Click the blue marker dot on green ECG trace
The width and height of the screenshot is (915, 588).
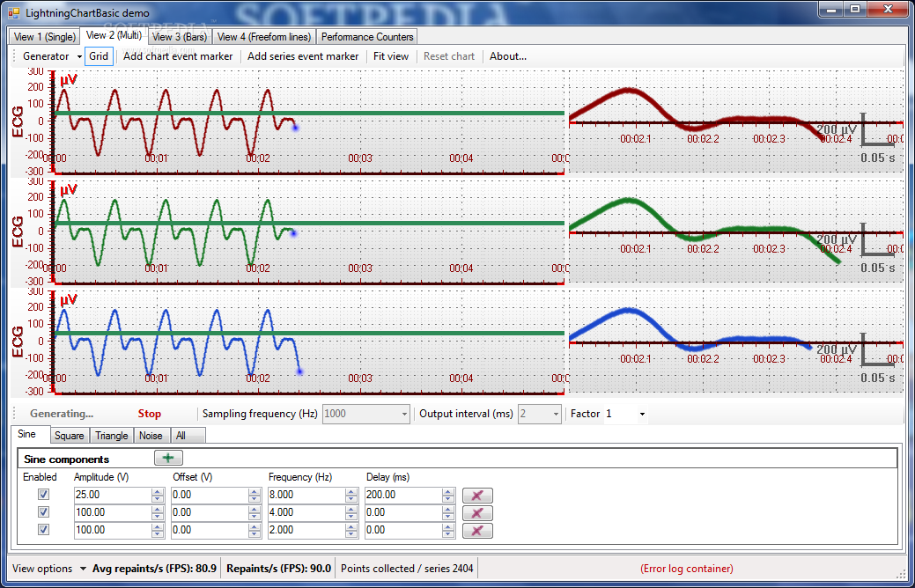(x=293, y=233)
